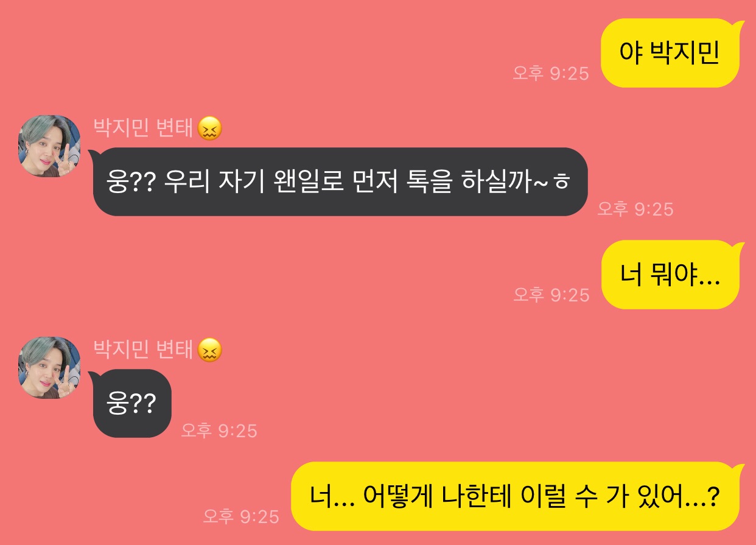The height and width of the screenshot is (545, 756).
Task: Tap the dark bubble starting '웅?? 우리 자기'
Action: [338, 181]
